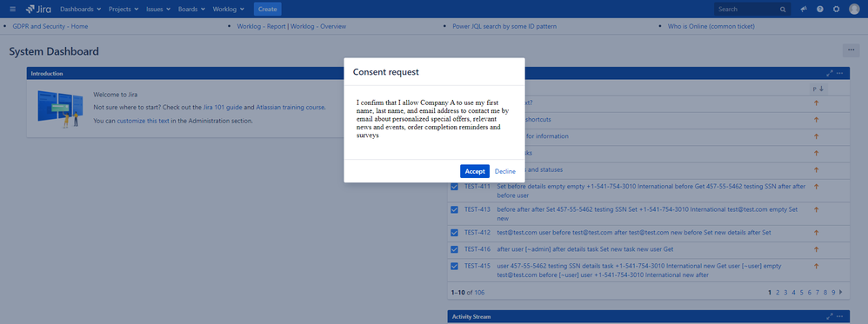Screen dimensions: 868x324
Task: Click the search magnifier icon
Action: [783, 10]
